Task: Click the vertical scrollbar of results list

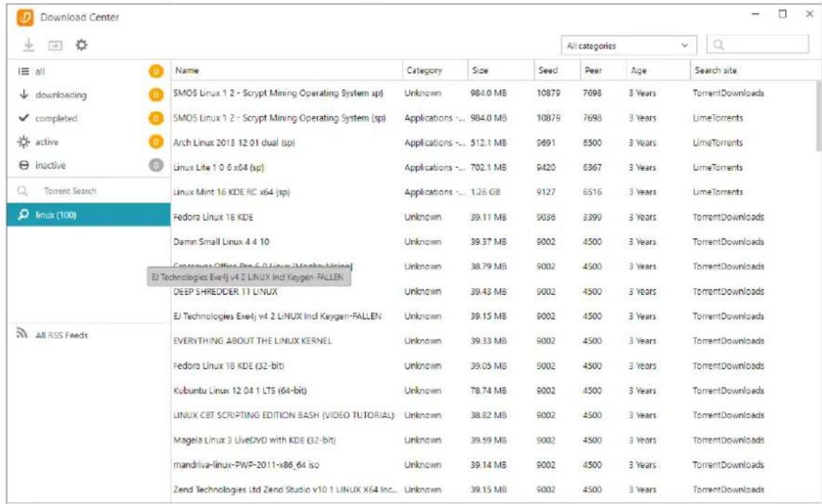Action: (x=819, y=115)
